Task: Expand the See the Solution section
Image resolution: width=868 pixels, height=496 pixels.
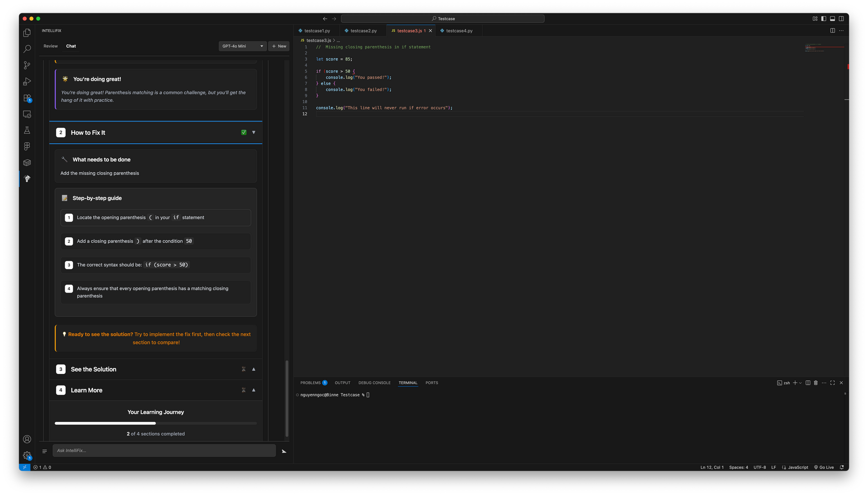Action: point(254,369)
